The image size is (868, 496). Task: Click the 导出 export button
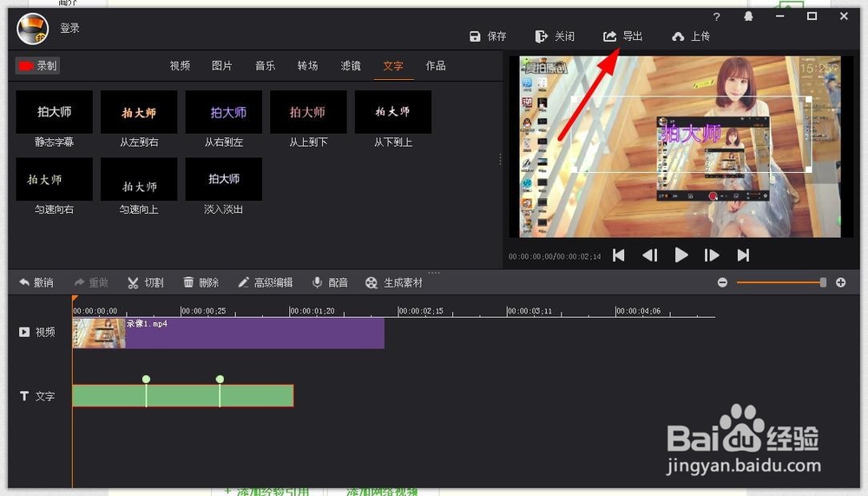tap(622, 36)
